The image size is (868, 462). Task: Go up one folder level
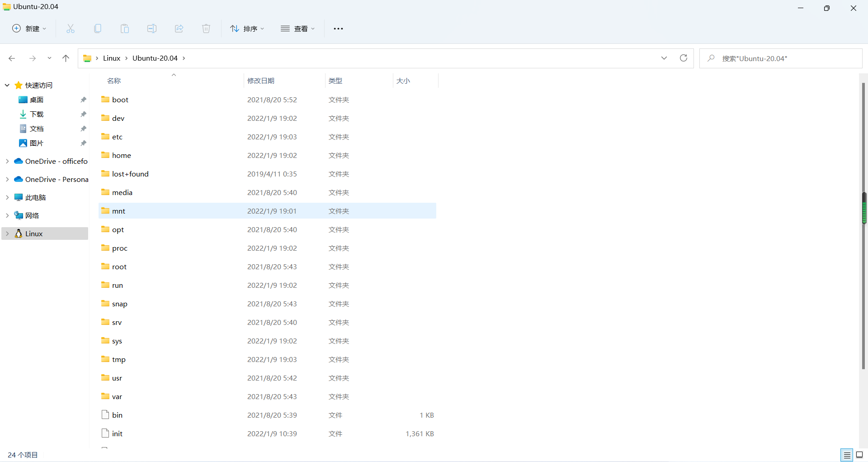pos(66,58)
